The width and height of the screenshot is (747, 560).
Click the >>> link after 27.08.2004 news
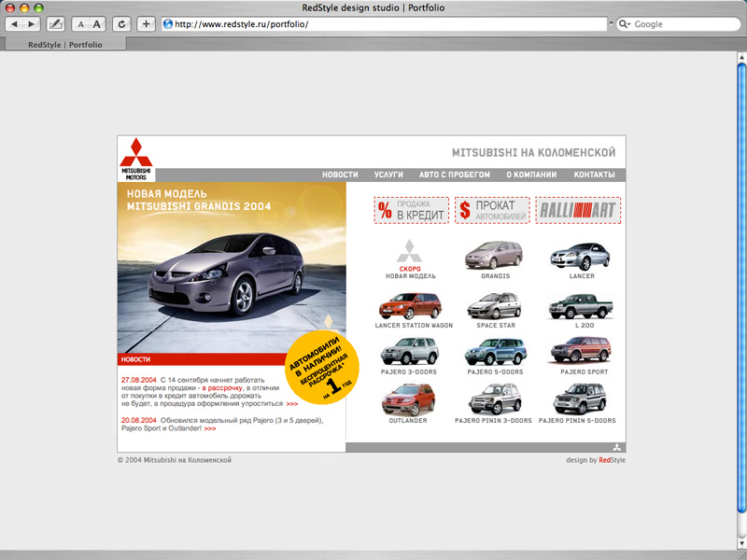(x=292, y=404)
